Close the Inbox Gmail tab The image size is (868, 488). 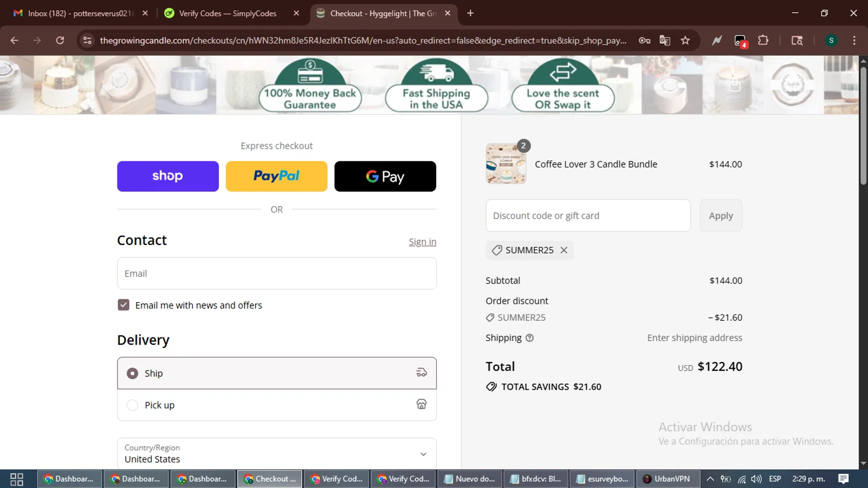pos(145,13)
